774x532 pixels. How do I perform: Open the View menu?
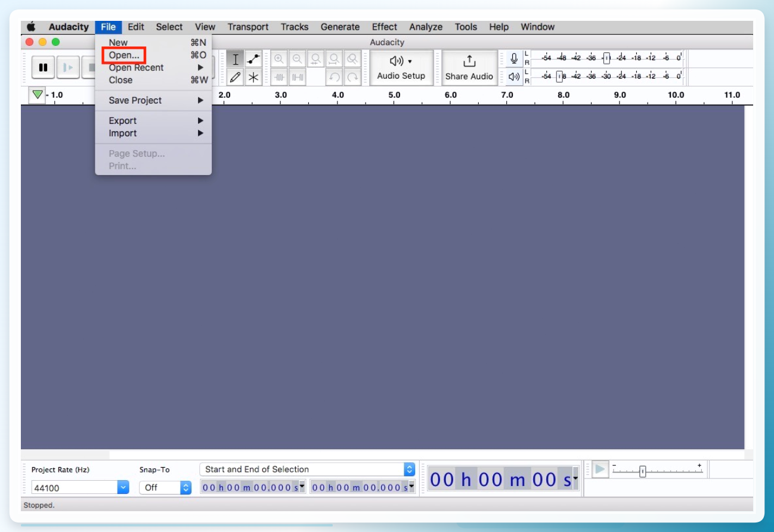click(205, 27)
